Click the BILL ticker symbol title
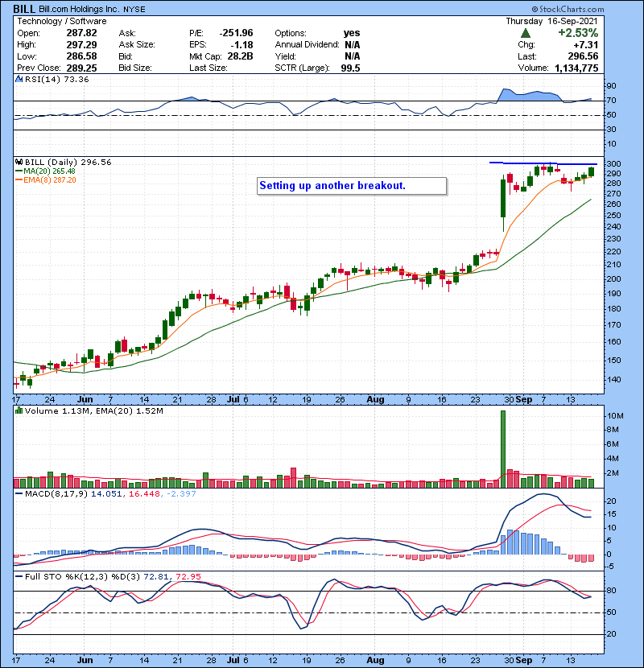The image size is (644, 668). click(x=24, y=9)
